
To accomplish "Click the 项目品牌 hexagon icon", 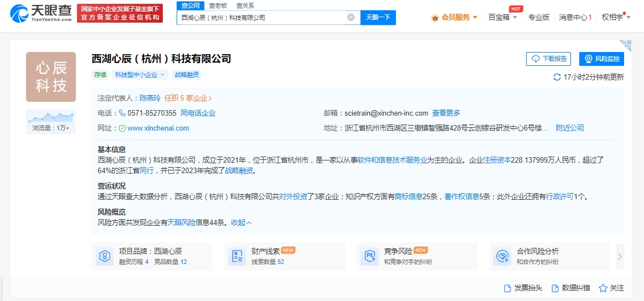I will (105, 256).
